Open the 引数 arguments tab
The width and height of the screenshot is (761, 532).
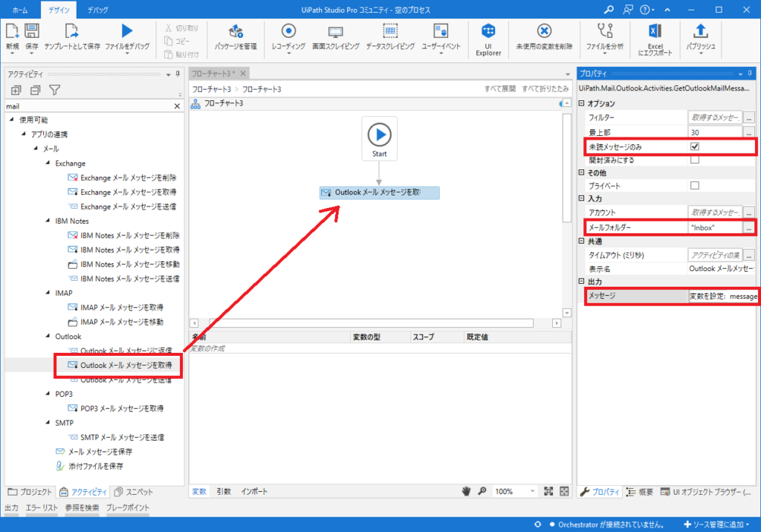point(224,492)
